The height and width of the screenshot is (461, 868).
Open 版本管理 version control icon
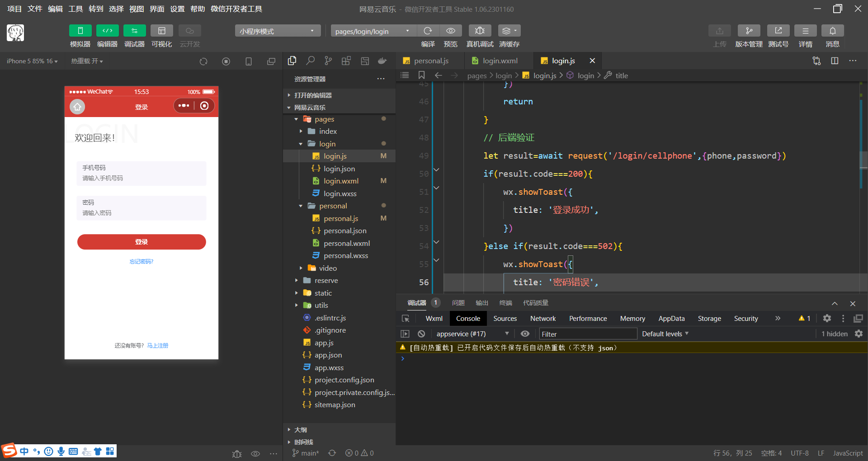(x=749, y=31)
